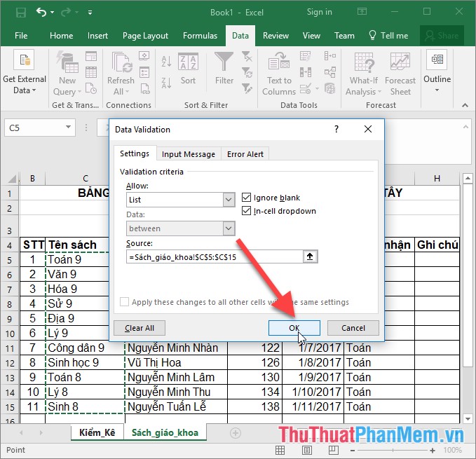Expand the Name Box dropdown
476x459 pixels.
[68, 128]
